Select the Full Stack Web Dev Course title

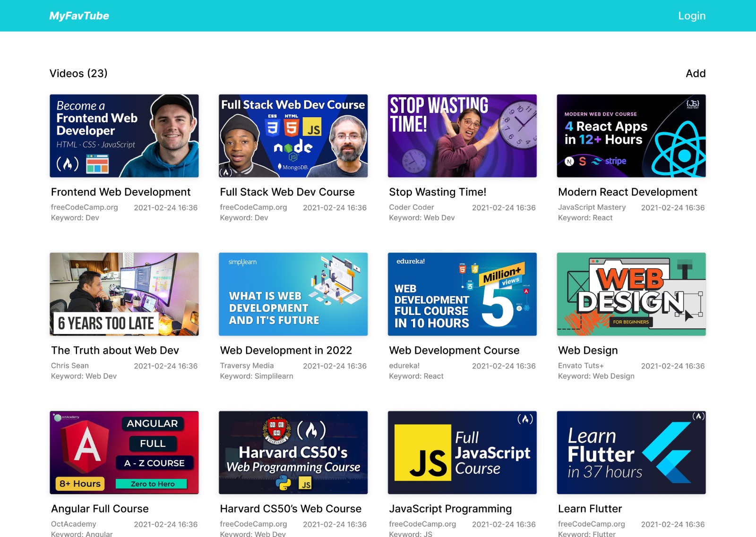(x=287, y=192)
